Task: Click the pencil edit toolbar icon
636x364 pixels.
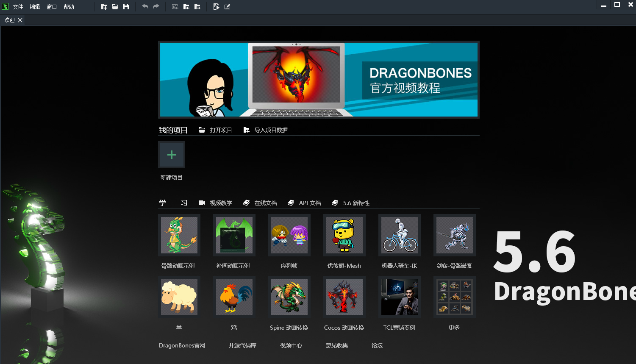Action: (x=227, y=7)
